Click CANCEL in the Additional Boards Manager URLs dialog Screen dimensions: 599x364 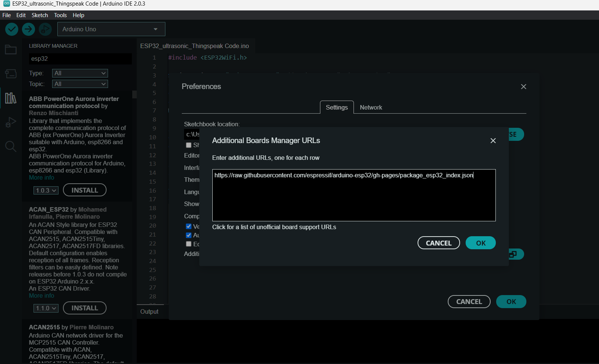click(438, 243)
